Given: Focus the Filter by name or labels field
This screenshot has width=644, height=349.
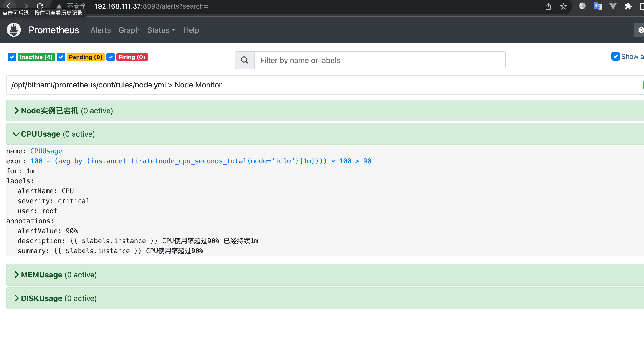Looking at the screenshot, I should pyautogui.click(x=380, y=60).
